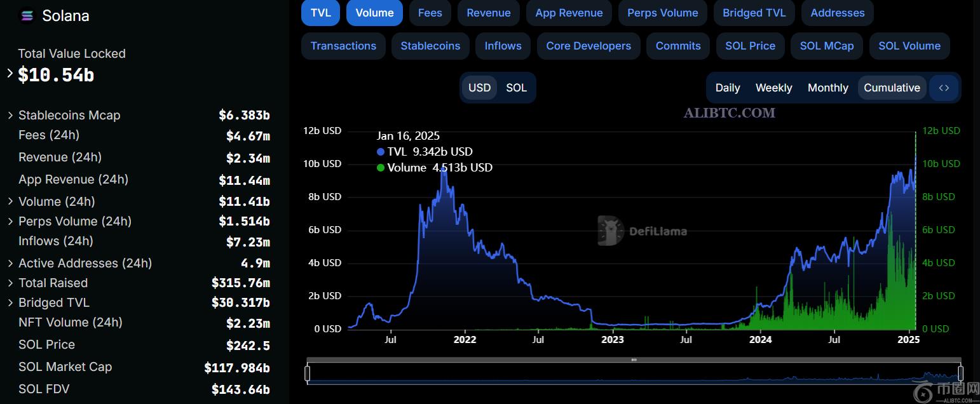Viewport: 980px width, 404px height.
Task: Click the SOL FDV label
Action: click(x=44, y=389)
